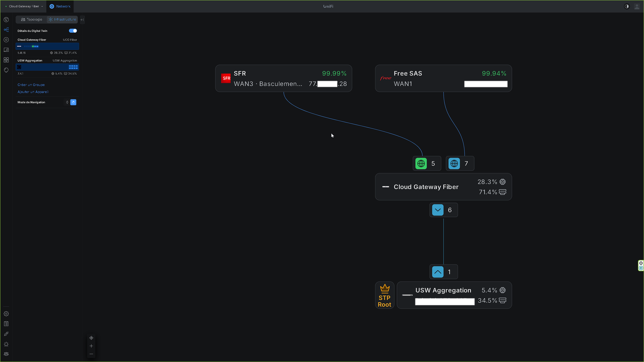
Task: Select Cloud Gateway Fiber topology node
Action: click(443, 187)
